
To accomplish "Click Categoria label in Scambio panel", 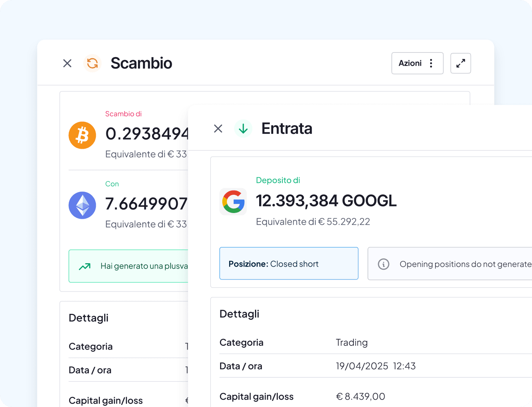I will [91, 347].
